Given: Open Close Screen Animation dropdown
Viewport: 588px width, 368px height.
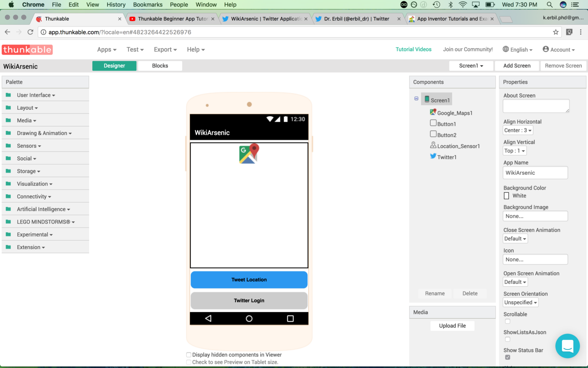Looking at the screenshot, I should 515,238.
